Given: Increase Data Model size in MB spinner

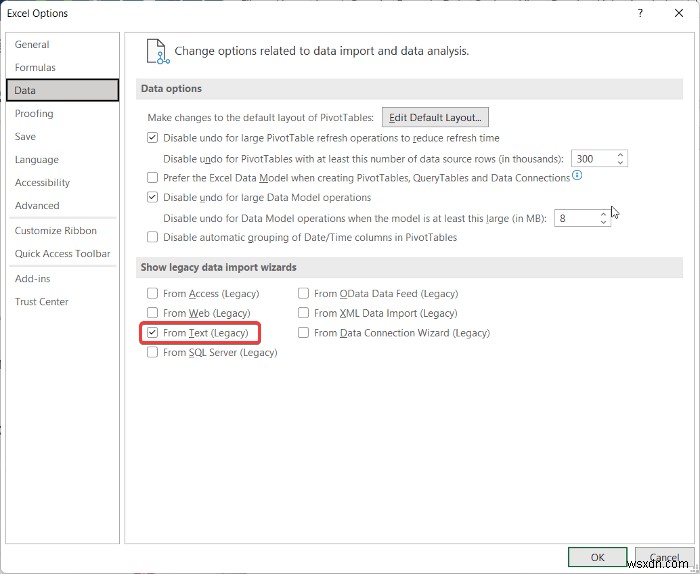Looking at the screenshot, I should [x=603, y=215].
